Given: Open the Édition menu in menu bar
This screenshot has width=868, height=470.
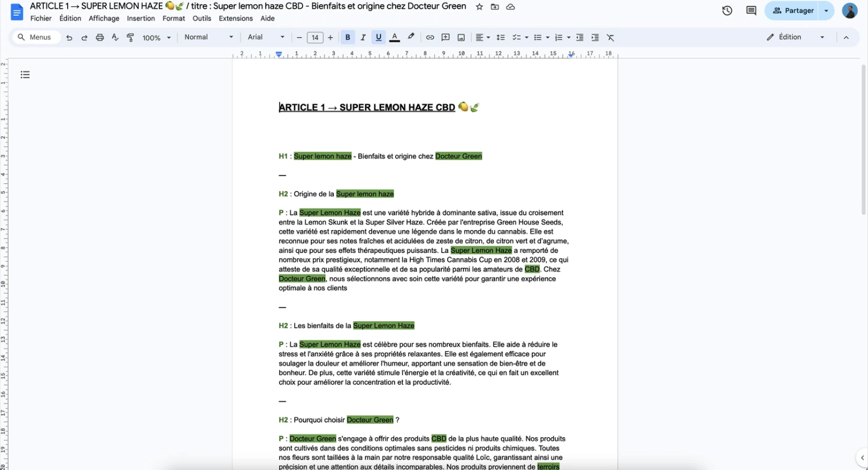Looking at the screenshot, I should point(70,18).
